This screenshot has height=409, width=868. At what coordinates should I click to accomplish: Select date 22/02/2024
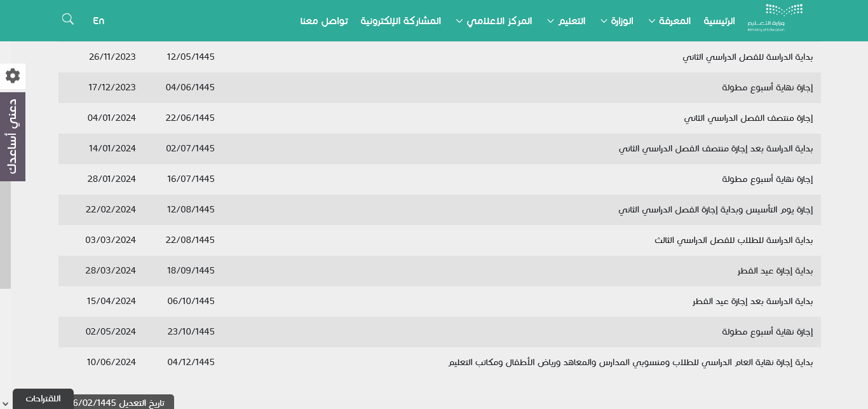[x=111, y=209]
